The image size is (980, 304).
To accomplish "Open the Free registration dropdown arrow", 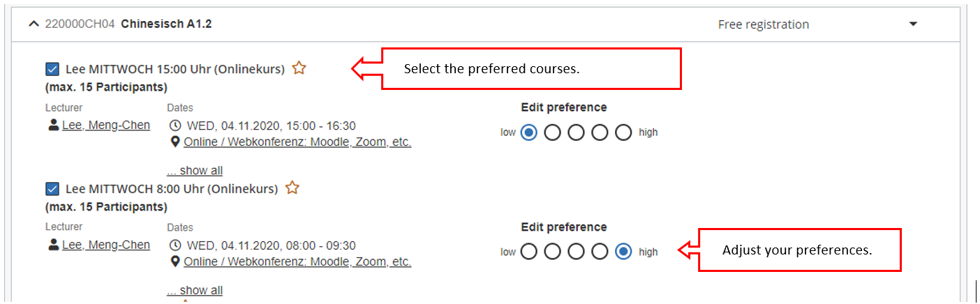I will 912,24.
